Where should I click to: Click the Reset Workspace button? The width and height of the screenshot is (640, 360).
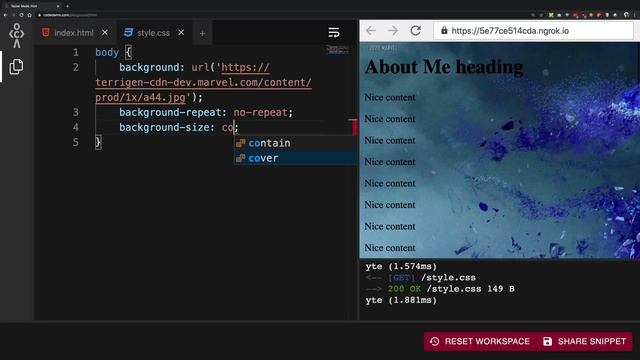coord(480,341)
